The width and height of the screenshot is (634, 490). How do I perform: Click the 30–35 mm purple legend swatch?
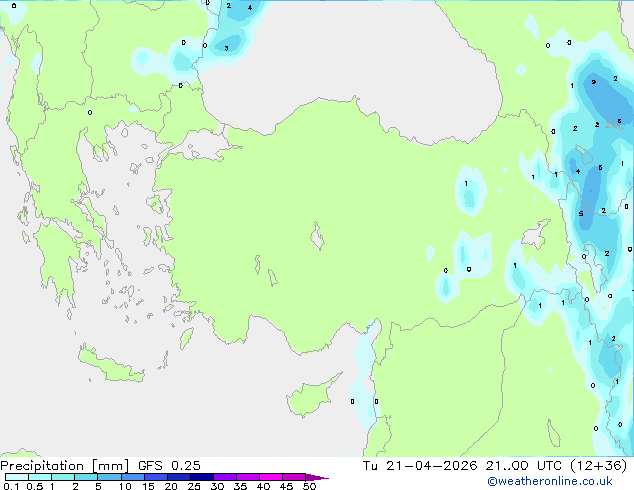pos(225,477)
